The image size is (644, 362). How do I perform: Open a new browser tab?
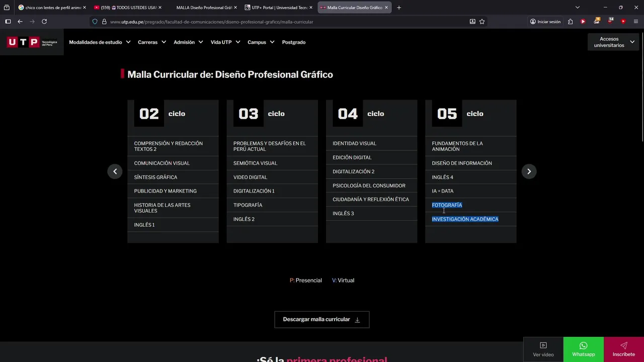coord(399,8)
